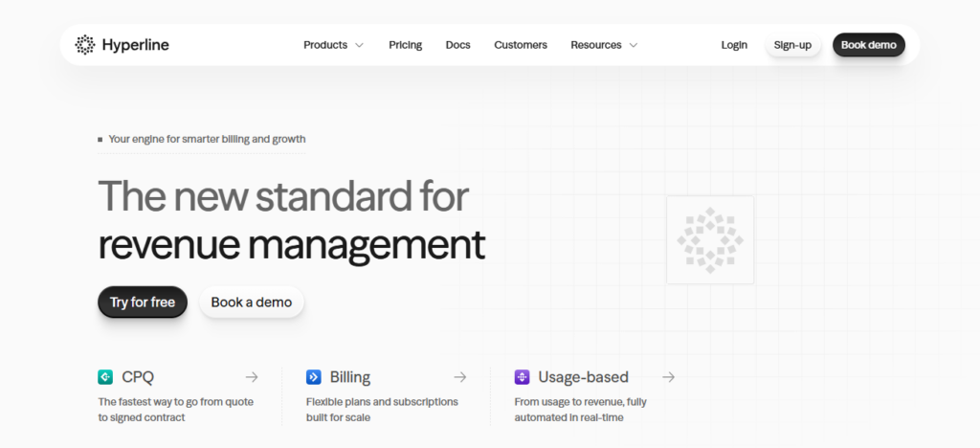Image resolution: width=980 pixels, height=448 pixels.
Task: Click the chevron beside Products
Action: point(360,45)
